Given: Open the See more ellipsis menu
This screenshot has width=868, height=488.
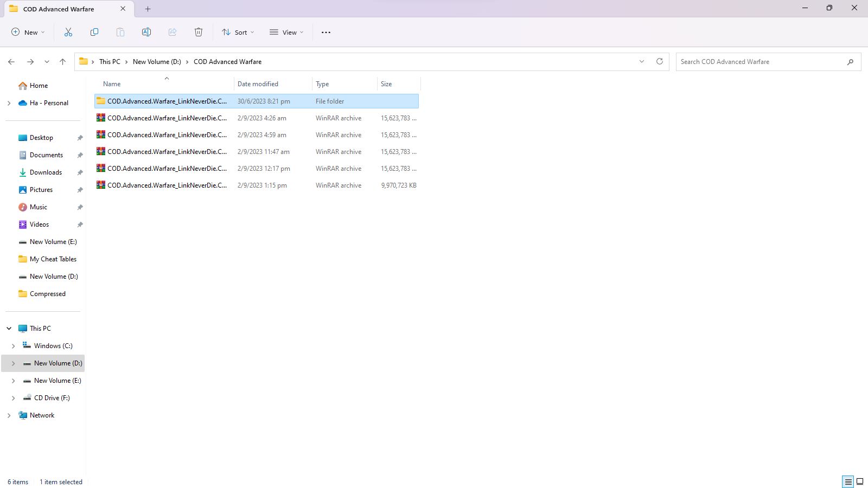Looking at the screenshot, I should point(325,32).
